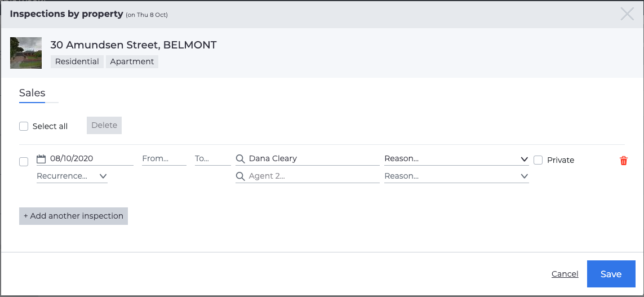Click the Cancel link
This screenshot has width=644, height=297.
click(565, 274)
